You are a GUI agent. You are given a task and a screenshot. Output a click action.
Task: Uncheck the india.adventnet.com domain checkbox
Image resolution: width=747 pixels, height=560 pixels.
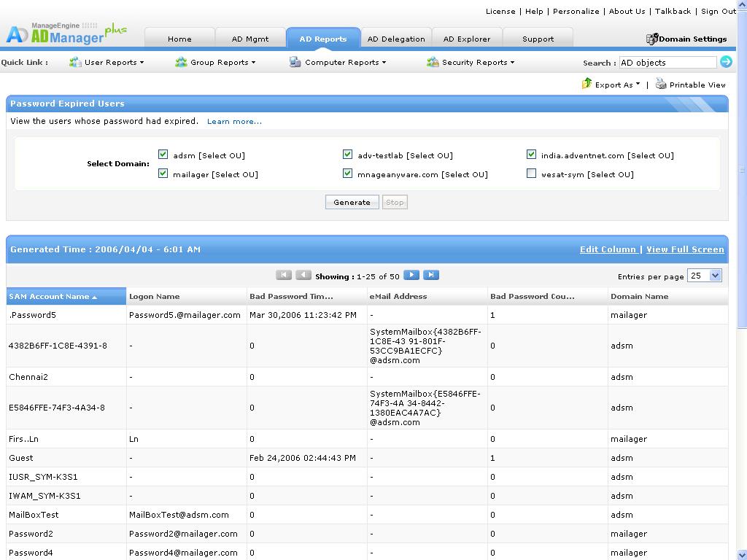coord(532,155)
